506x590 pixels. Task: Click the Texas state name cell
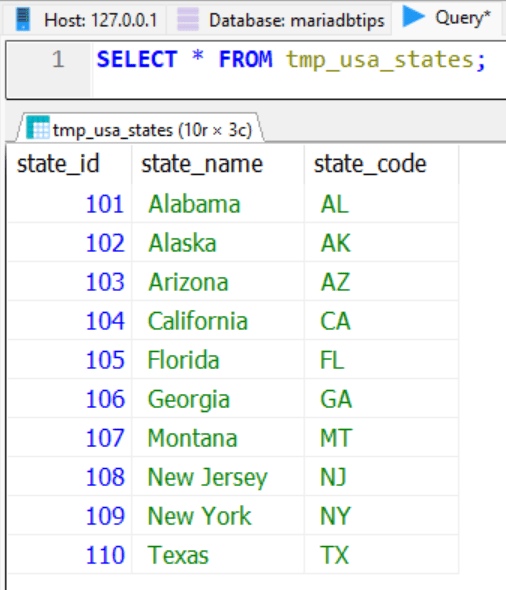(218, 555)
